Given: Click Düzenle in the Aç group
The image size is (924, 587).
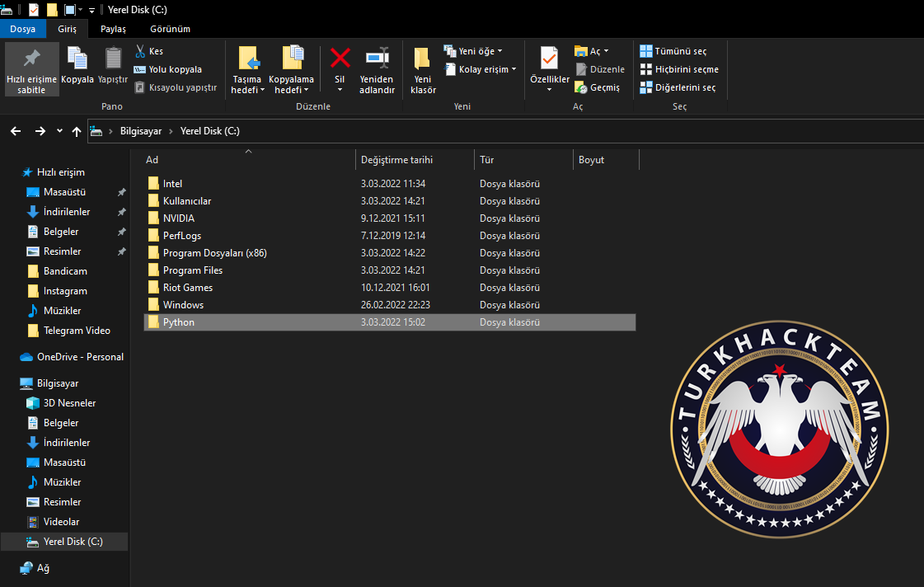Looking at the screenshot, I should (x=600, y=69).
